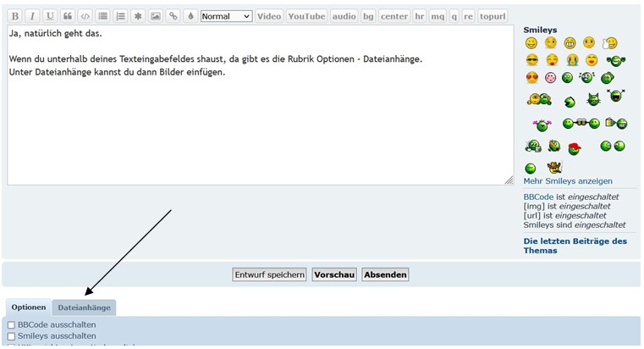Image resolution: width=644 pixels, height=349 pixels.
Task: Submit post with Absenden
Action: [385, 274]
